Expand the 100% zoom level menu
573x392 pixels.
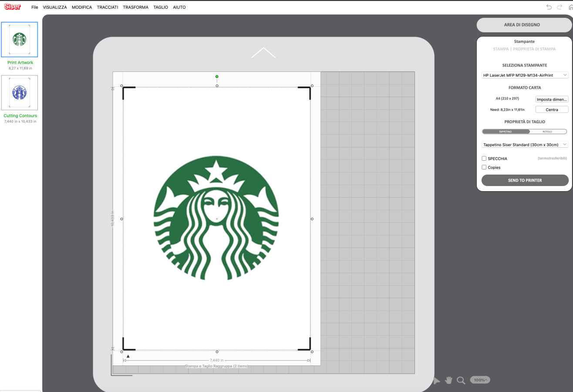(480, 380)
